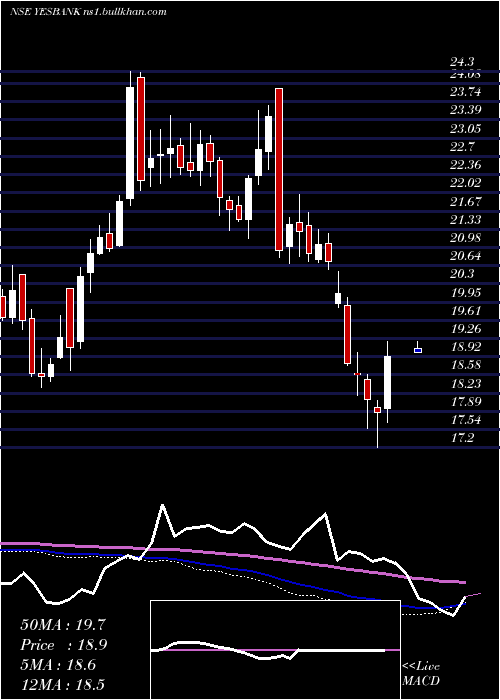The height and width of the screenshot is (700, 500).
Task: Select the 20.3 price label
Action: point(462,274)
